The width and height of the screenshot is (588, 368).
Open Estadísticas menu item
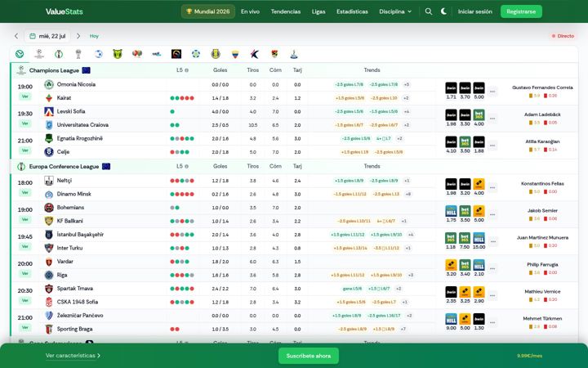coord(352,11)
